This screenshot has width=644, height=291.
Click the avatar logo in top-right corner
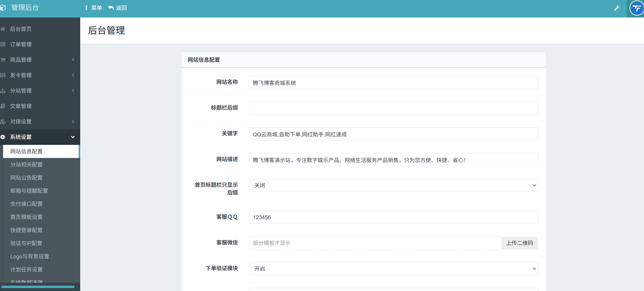(x=637, y=8)
